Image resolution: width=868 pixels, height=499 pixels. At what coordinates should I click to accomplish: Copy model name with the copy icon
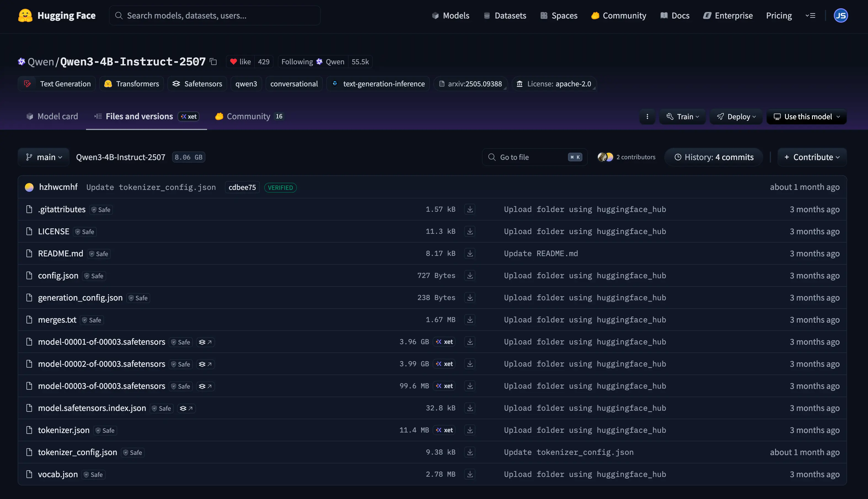click(213, 62)
